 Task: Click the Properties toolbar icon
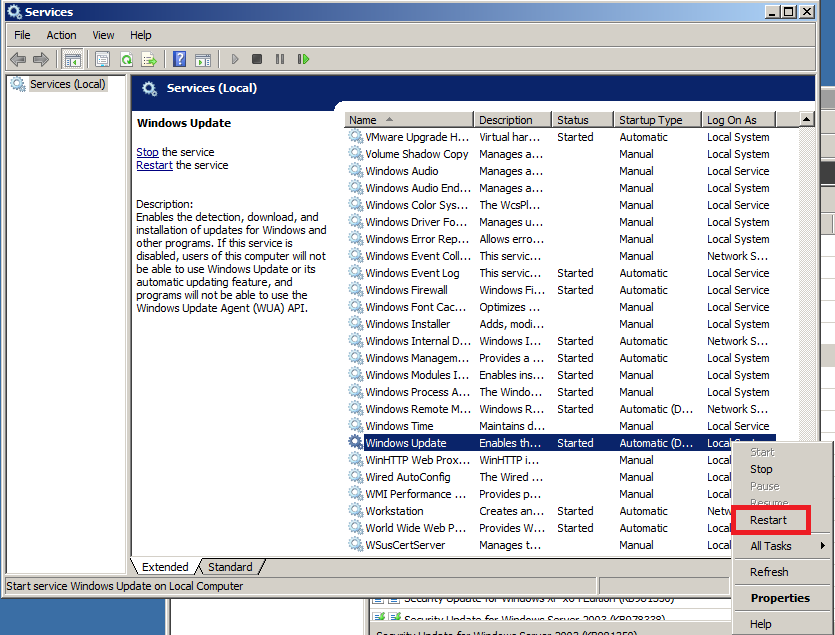tap(102, 59)
